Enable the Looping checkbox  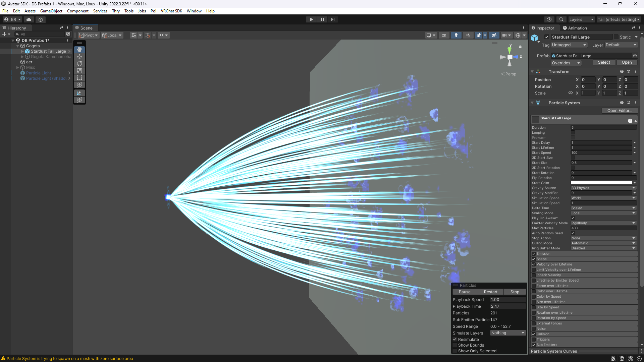(x=573, y=133)
